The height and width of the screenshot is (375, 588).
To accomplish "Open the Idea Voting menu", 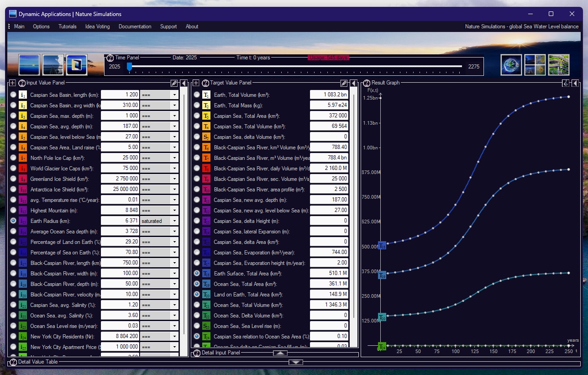I will pos(97,26).
